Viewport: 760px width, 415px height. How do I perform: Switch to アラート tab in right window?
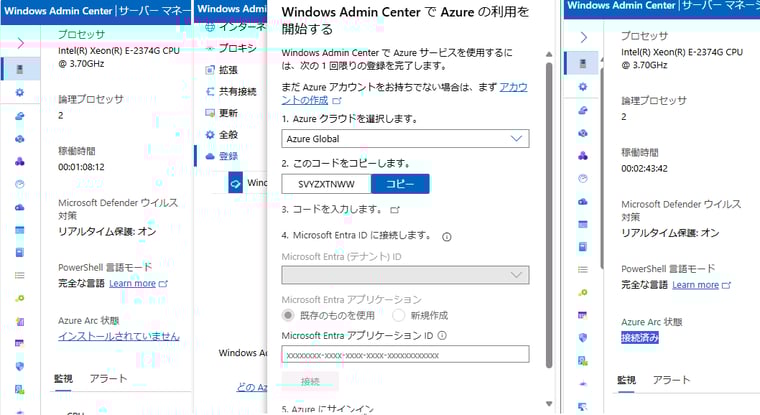click(671, 380)
